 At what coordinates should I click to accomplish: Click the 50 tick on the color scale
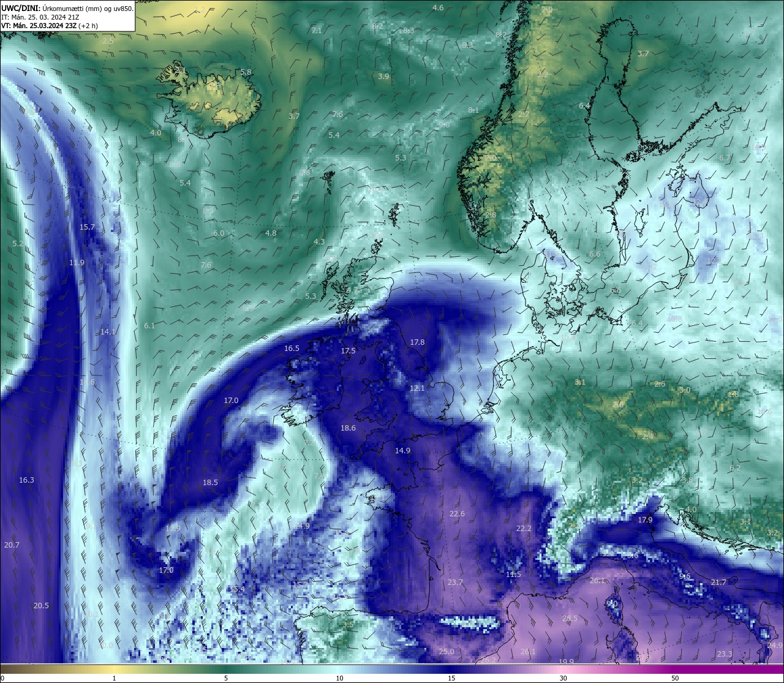675,678
